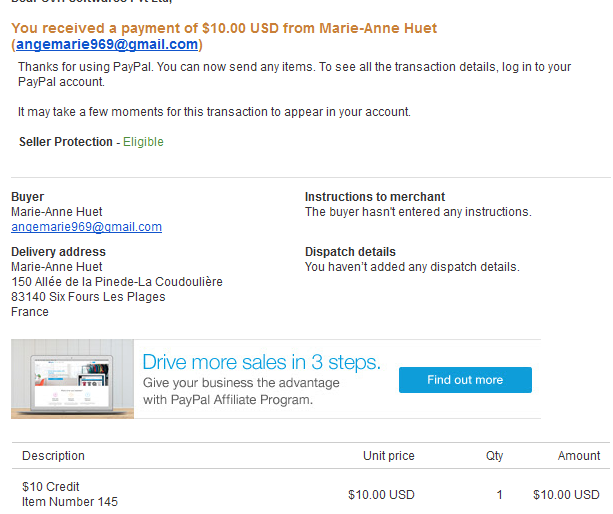This screenshot has height=514, width=613.
Task: Open the angemarie969@gmail.com link in heading
Action: pyautogui.click(x=107, y=44)
